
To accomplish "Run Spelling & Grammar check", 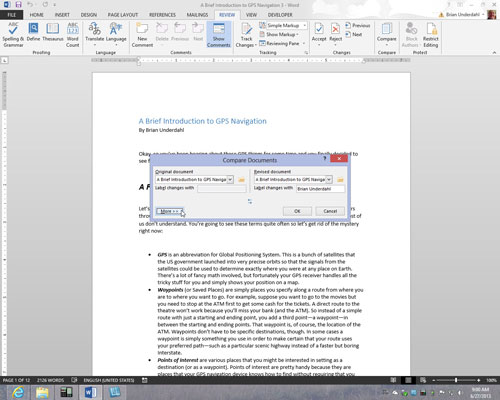I will coord(13,35).
